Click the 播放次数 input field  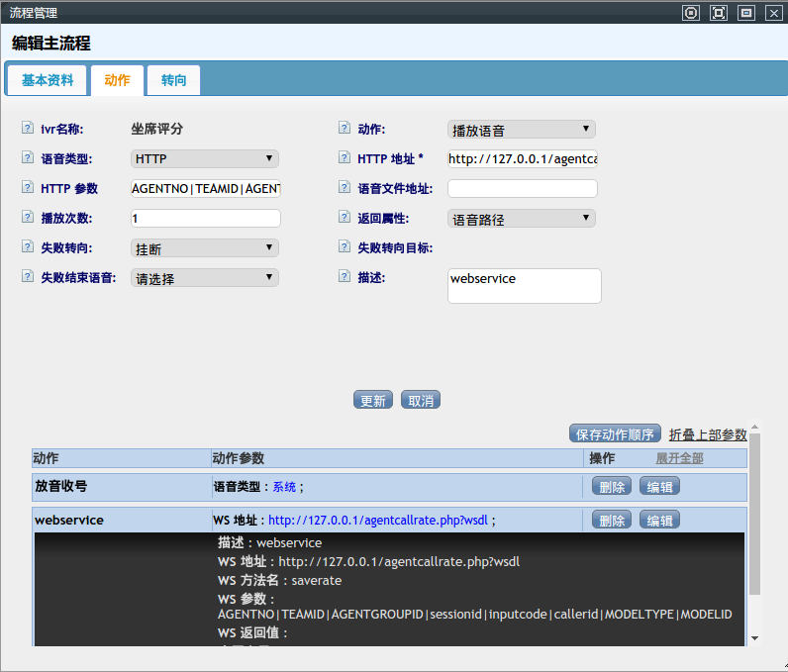[206, 218]
